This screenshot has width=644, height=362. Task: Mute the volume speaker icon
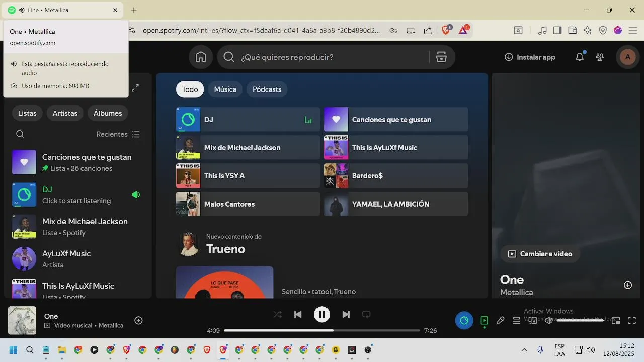point(549,320)
